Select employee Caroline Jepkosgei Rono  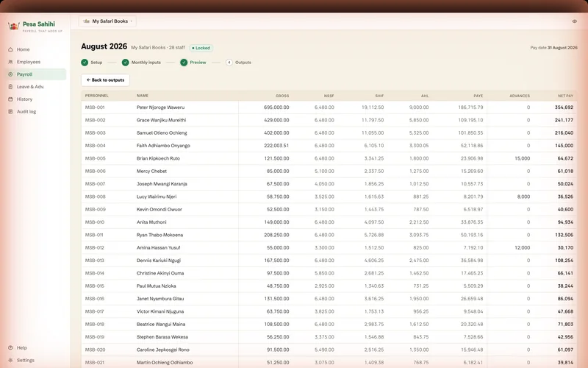coord(163,350)
